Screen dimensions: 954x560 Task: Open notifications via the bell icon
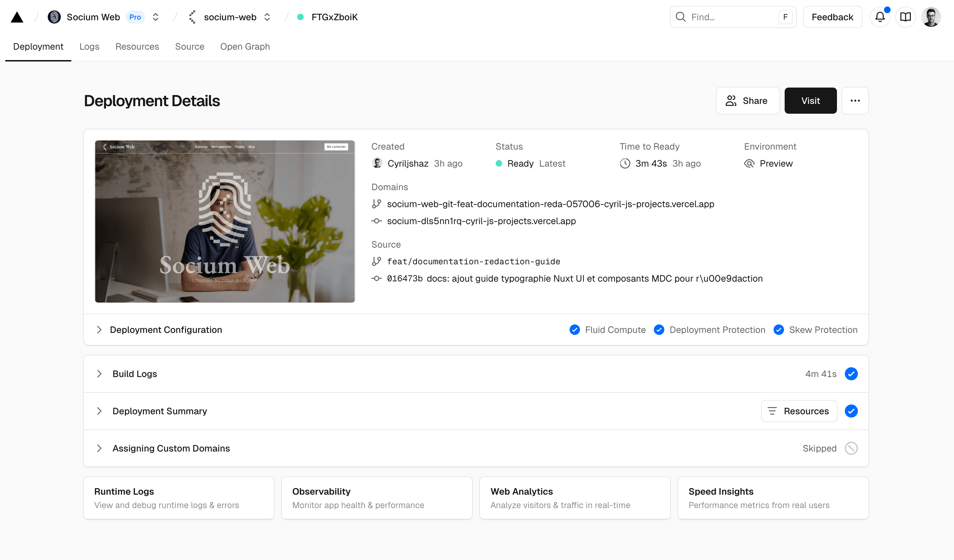coord(880,17)
